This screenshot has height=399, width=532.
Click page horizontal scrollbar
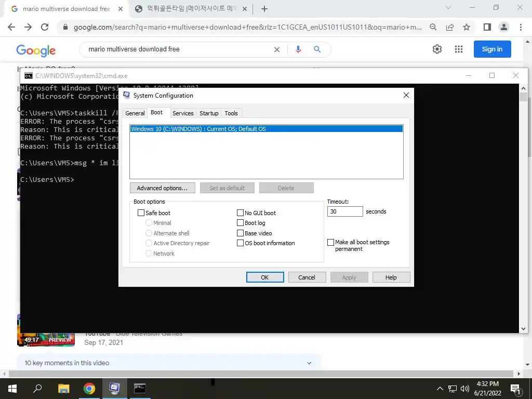[x=261, y=374]
